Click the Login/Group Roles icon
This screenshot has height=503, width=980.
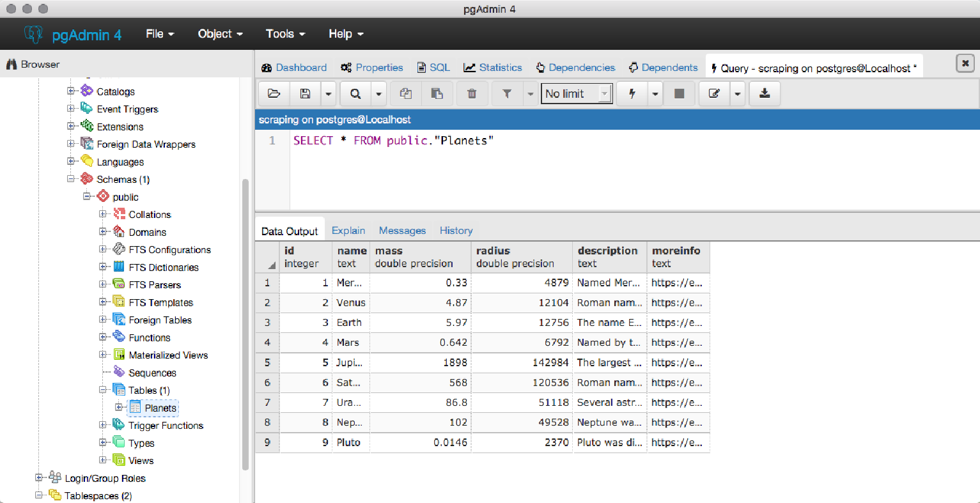pos(55,477)
